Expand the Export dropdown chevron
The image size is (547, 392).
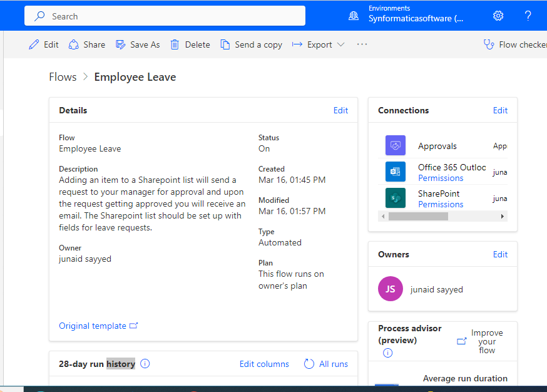click(x=341, y=44)
